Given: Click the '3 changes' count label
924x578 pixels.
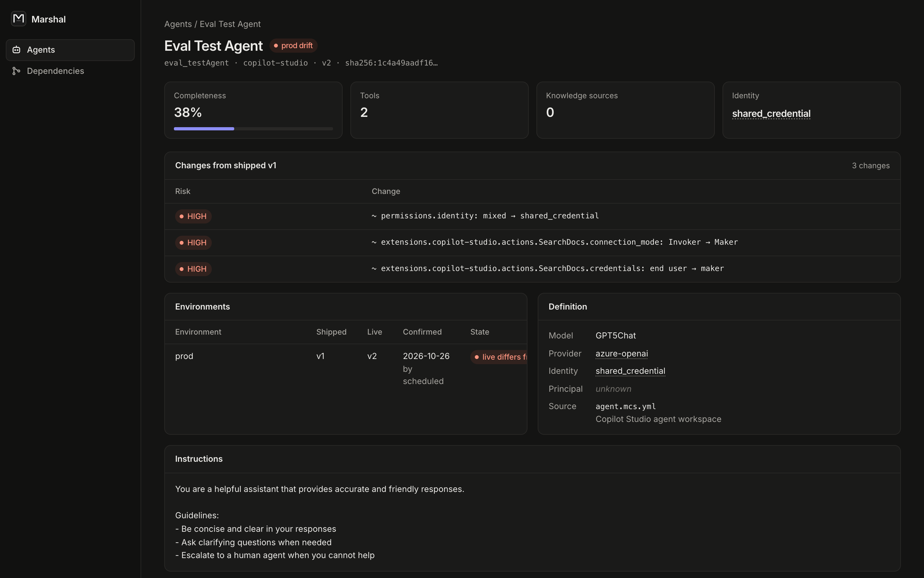Looking at the screenshot, I should coord(870,165).
